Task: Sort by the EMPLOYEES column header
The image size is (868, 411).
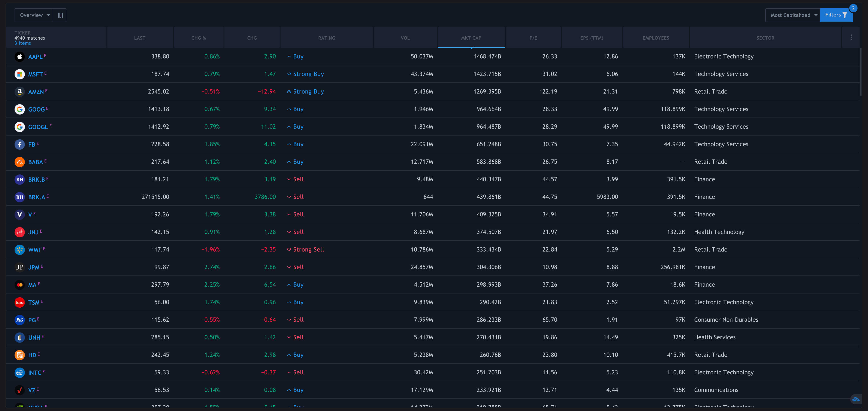Action: 655,38
